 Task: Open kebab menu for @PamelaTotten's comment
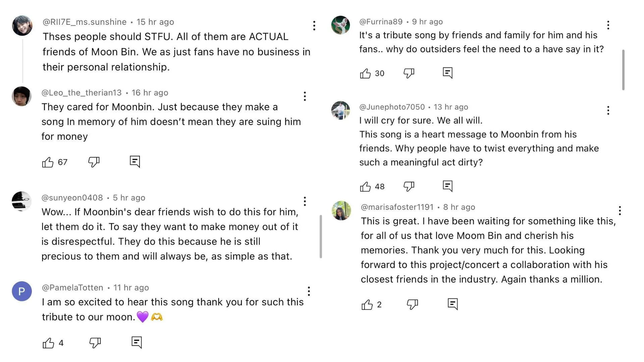309,291
